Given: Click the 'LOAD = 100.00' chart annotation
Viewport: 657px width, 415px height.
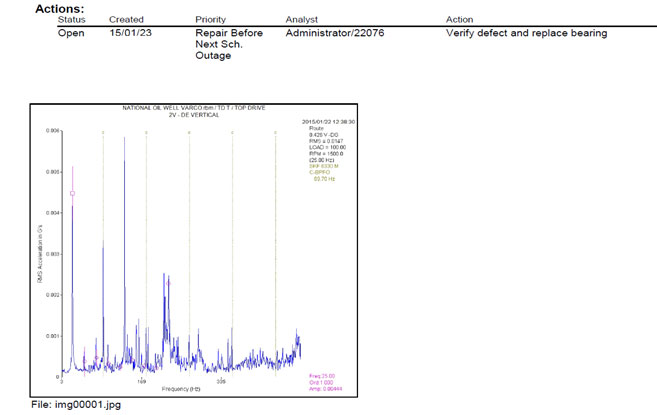Looking at the screenshot, I should (328, 147).
